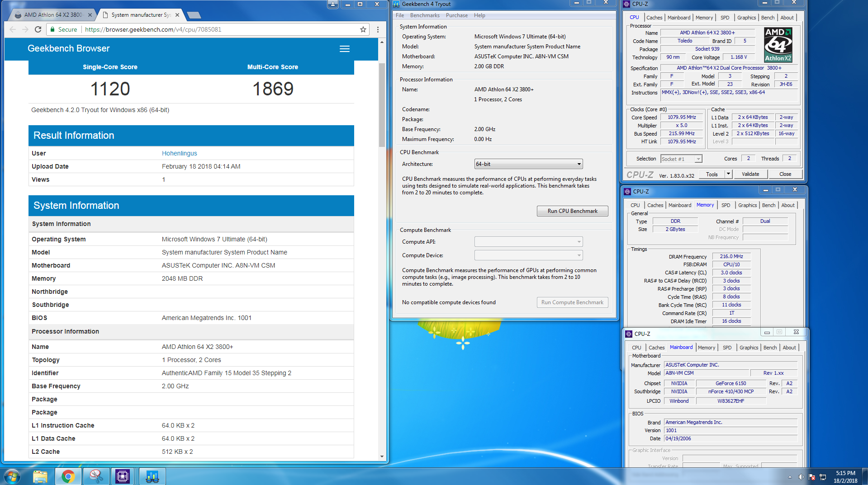The width and height of the screenshot is (868, 485).
Task: Click the CPU-Z Close button
Action: coord(785,174)
